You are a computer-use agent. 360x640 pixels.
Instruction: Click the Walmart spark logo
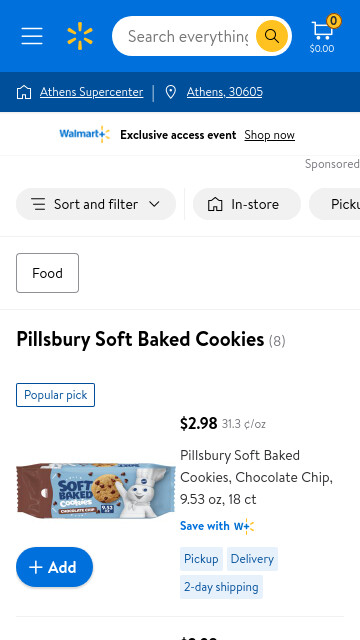[80, 36]
